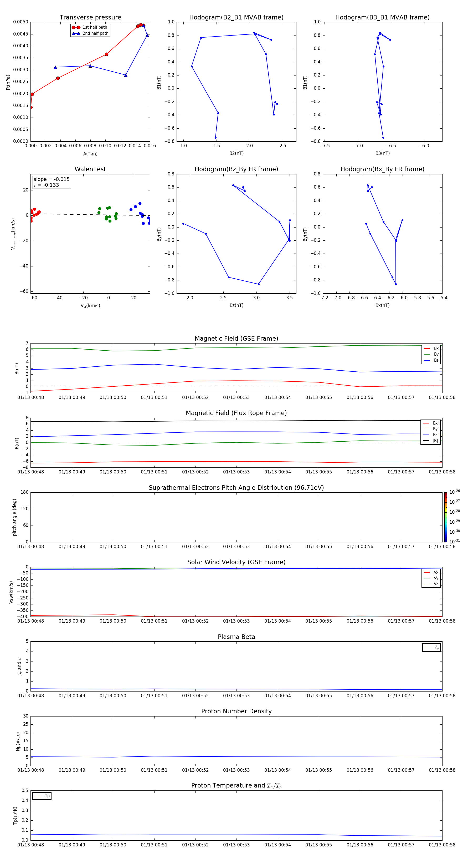The height and width of the screenshot is (868, 473).
Task: Select "Bx'" in the Flux Rope legend
Action: (x=431, y=423)
